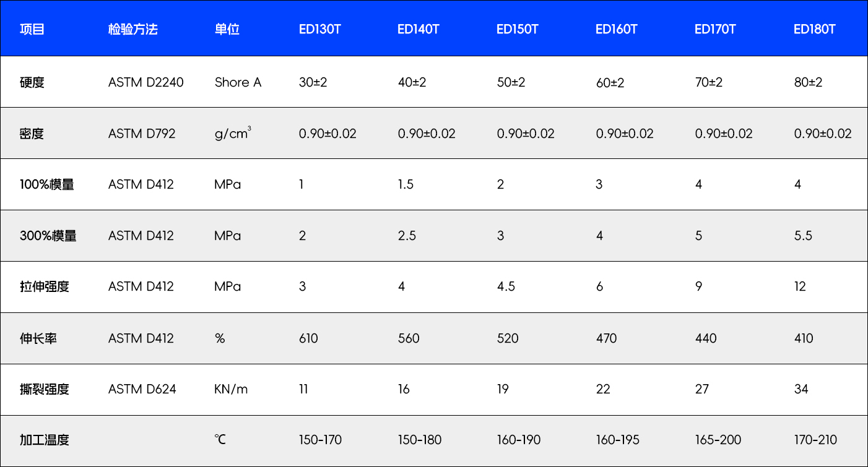The height and width of the screenshot is (467, 868).
Task: Click the ED150T column header
Action: coord(518,29)
